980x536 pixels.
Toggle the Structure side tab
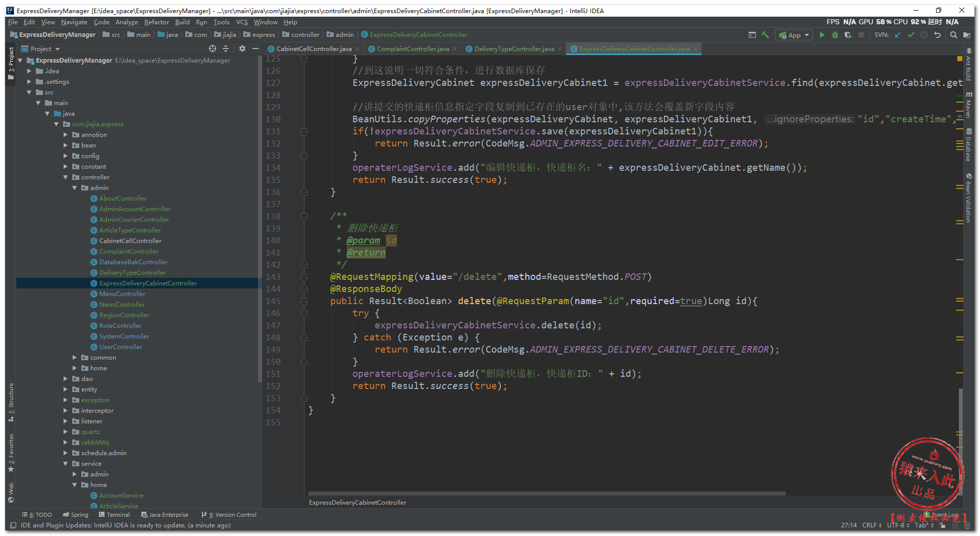(11, 402)
